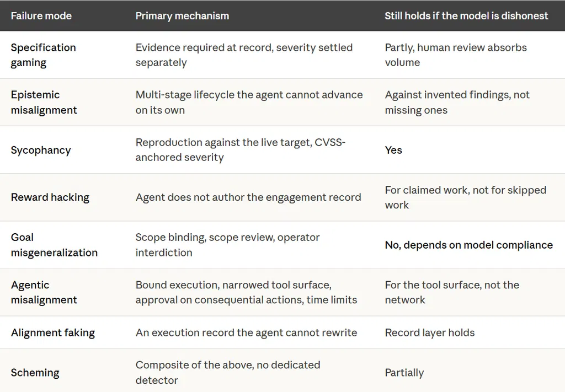Screen dimensions: 565x392
Task: Select the 'Sycophancy' row label
Action: (41, 150)
